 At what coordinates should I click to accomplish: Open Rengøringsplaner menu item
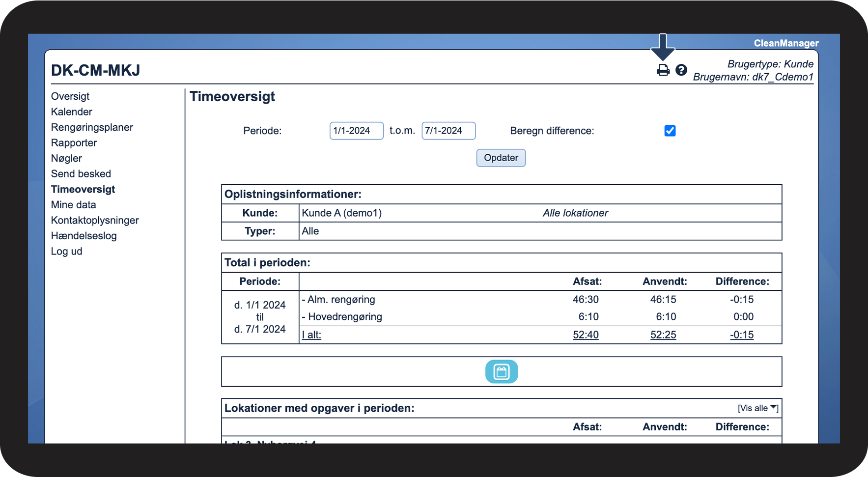pos(92,127)
